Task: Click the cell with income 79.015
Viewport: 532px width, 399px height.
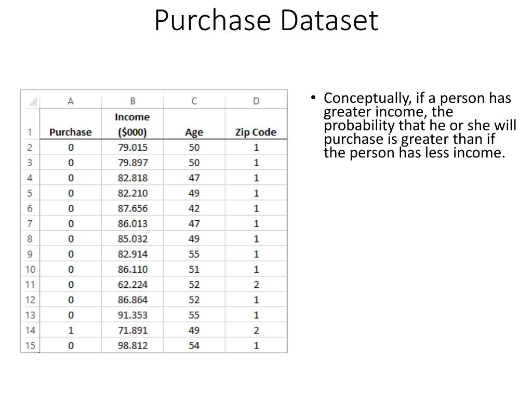Action: click(132, 147)
